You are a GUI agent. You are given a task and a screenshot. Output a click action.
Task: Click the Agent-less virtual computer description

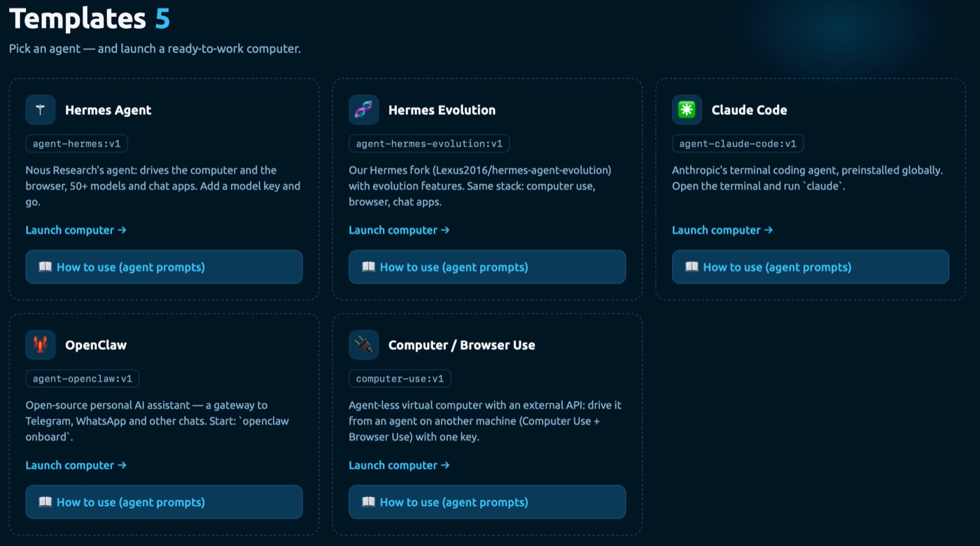485,421
